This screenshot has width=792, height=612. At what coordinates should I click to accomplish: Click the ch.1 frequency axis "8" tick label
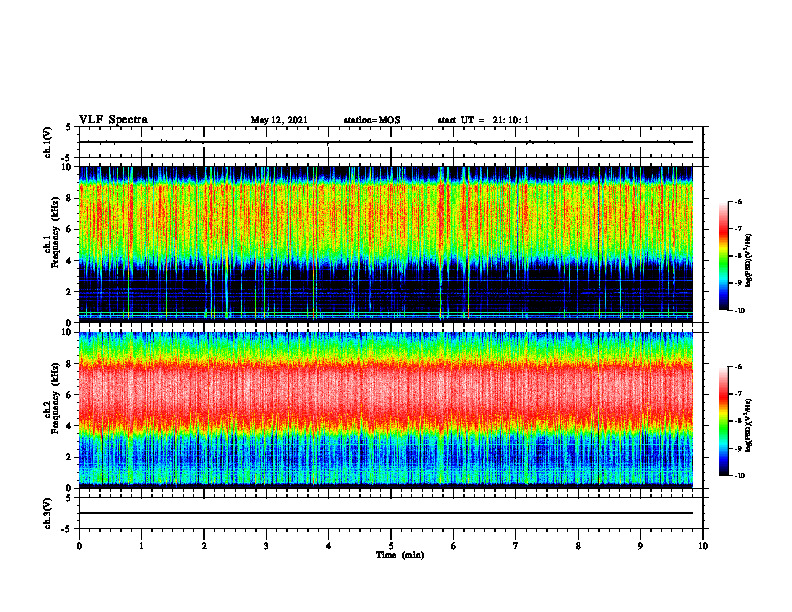[70, 198]
